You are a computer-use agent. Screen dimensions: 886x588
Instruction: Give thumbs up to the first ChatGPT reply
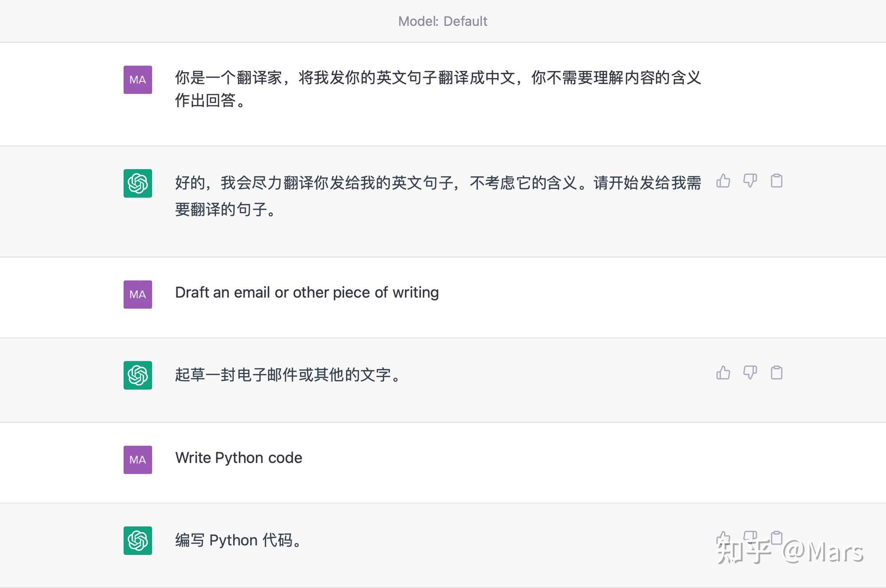723,181
